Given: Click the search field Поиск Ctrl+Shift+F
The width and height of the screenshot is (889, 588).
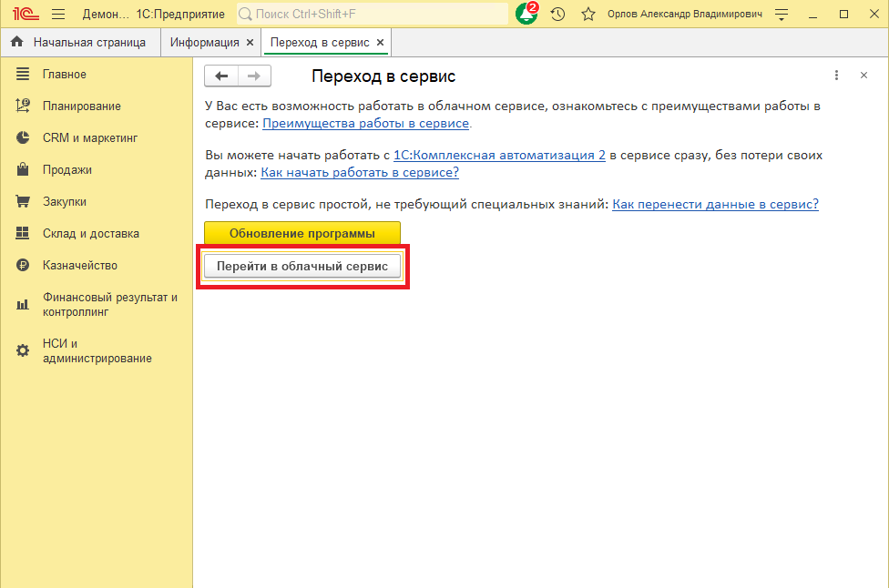Looking at the screenshot, I should pos(373,15).
